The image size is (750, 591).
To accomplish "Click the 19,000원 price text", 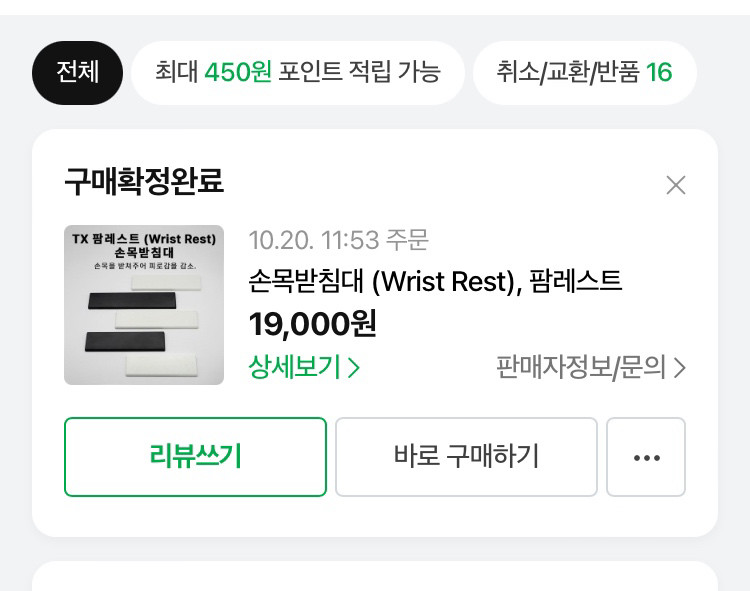I will point(312,324).
